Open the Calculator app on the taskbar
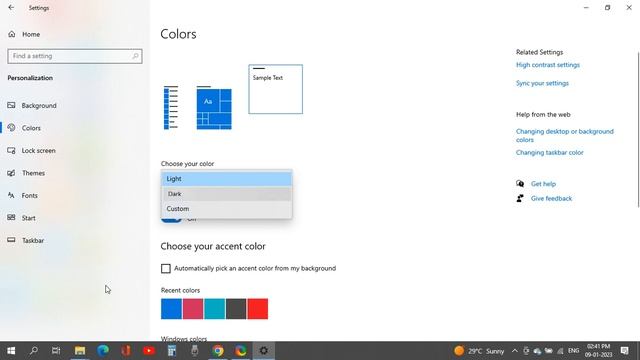 pos(172,351)
